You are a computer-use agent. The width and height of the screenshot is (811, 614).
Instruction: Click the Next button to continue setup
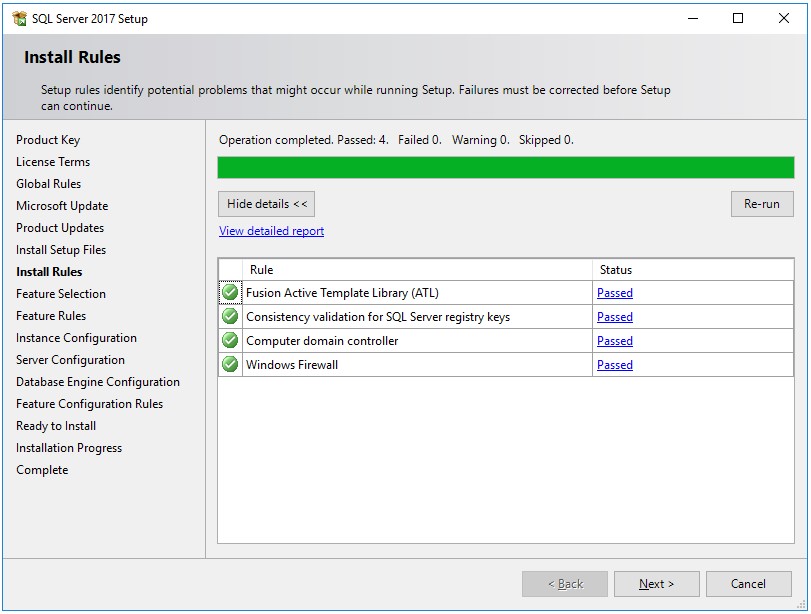click(x=656, y=583)
